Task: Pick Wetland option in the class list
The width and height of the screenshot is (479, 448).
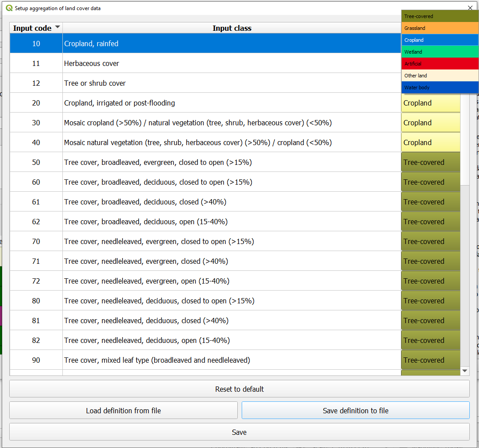Action: click(x=439, y=52)
